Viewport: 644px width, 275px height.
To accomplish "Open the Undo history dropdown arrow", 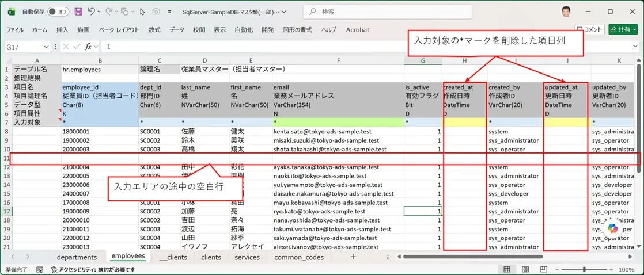I will (x=100, y=12).
